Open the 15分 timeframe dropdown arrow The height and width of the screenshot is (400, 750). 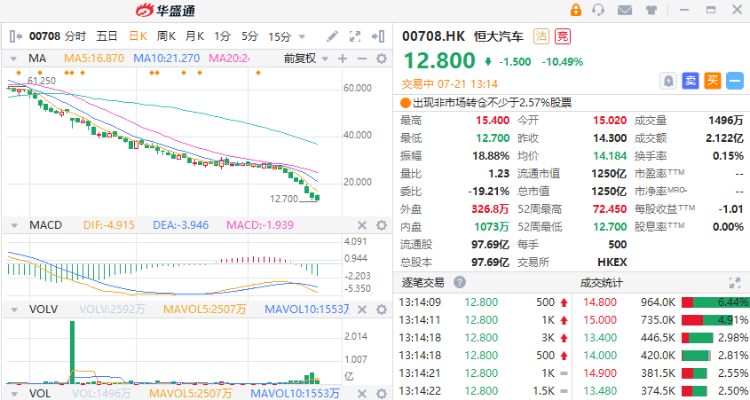point(302,37)
